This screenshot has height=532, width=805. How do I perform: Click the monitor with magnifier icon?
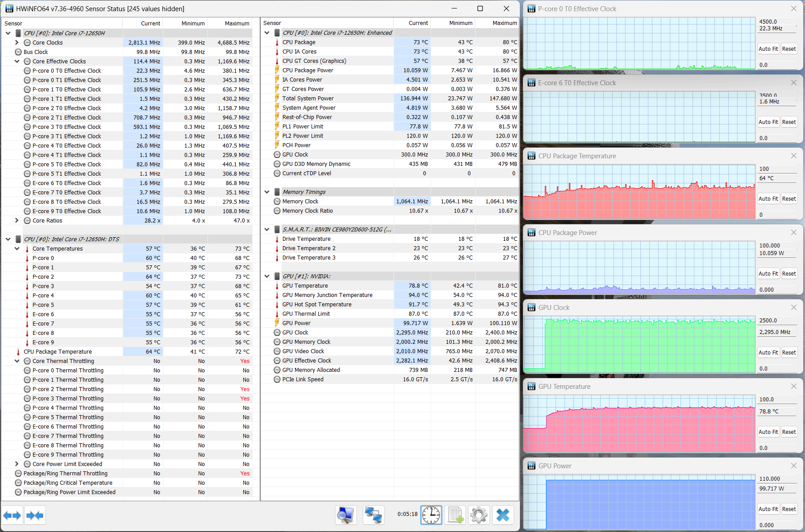coord(346,516)
